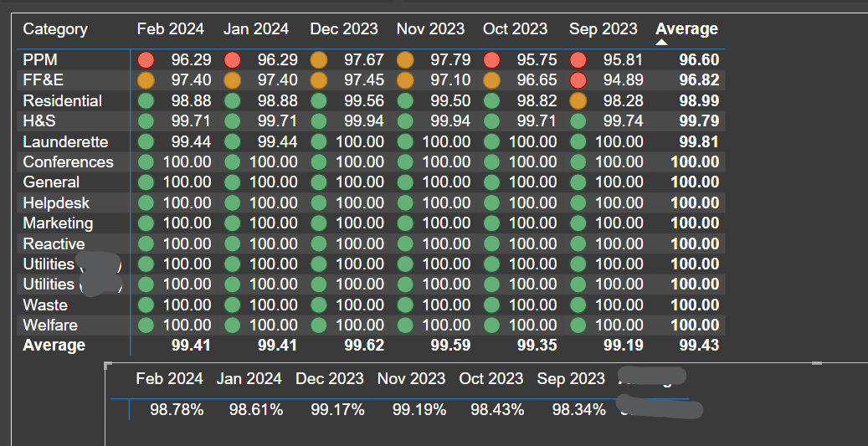Click the FF&E Sep 2023 value 94.89
Screen dimensions: 868x446
click(624, 80)
